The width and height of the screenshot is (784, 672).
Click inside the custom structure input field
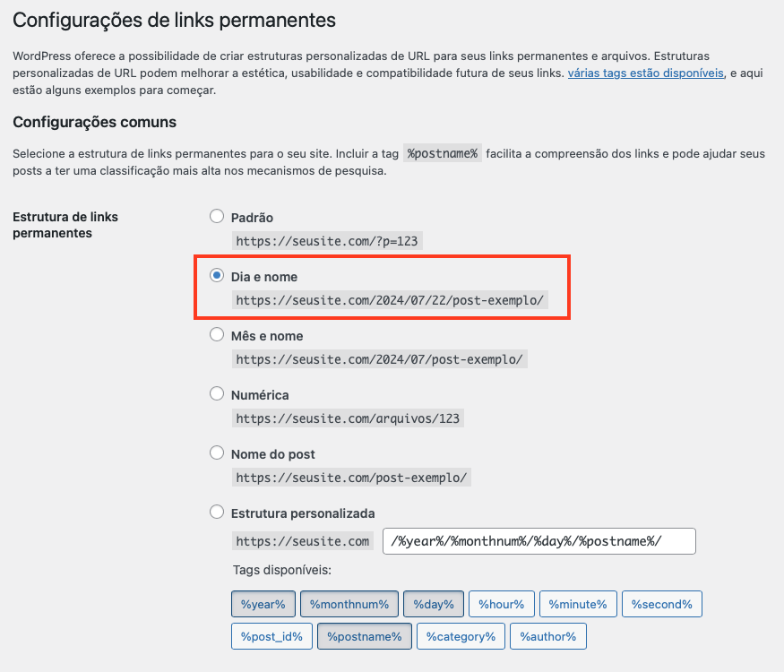[538, 540]
